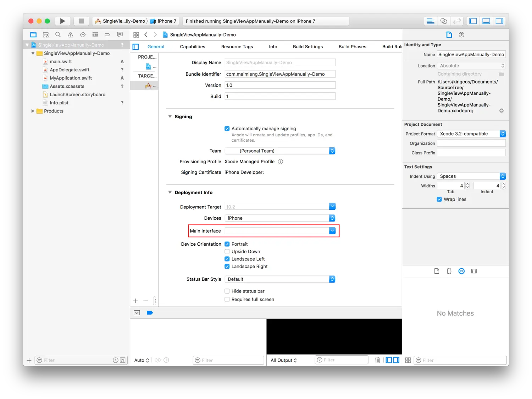Switch to Build Settings tab
The image size is (532, 399).
(x=308, y=47)
